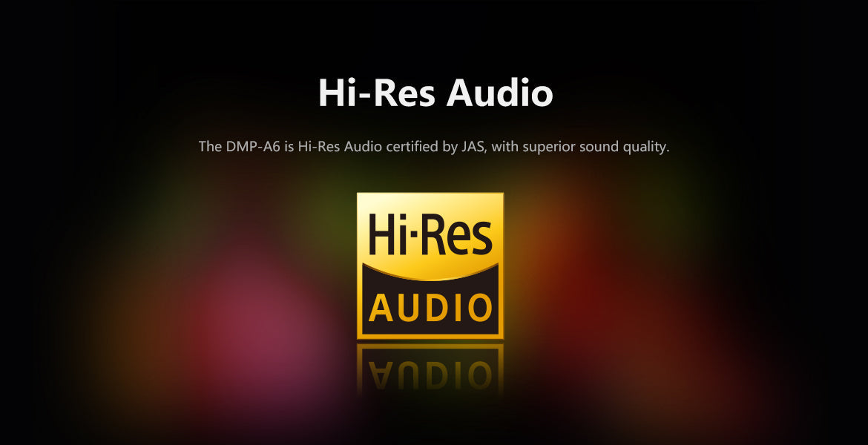Click the Hi-Res Audio logo badge

430,266
